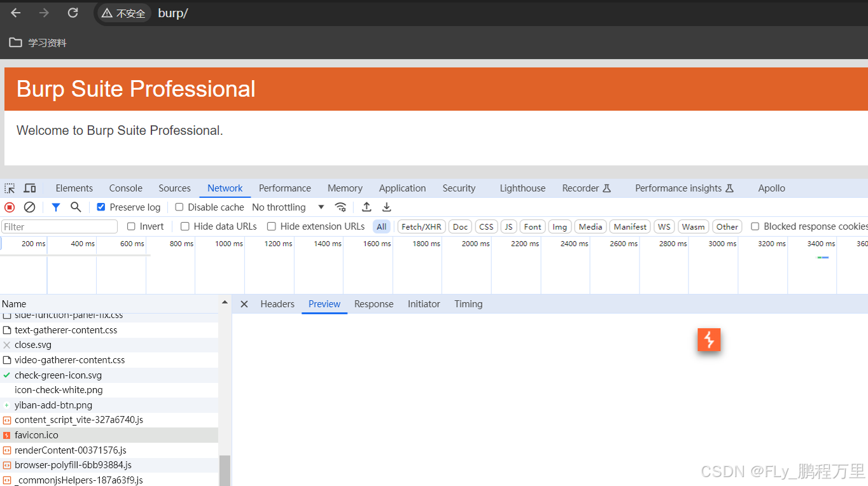This screenshot has width=868, height=486.
Task: Uncheck the Preserve log checkbox
Action: (x=101, y=207)
